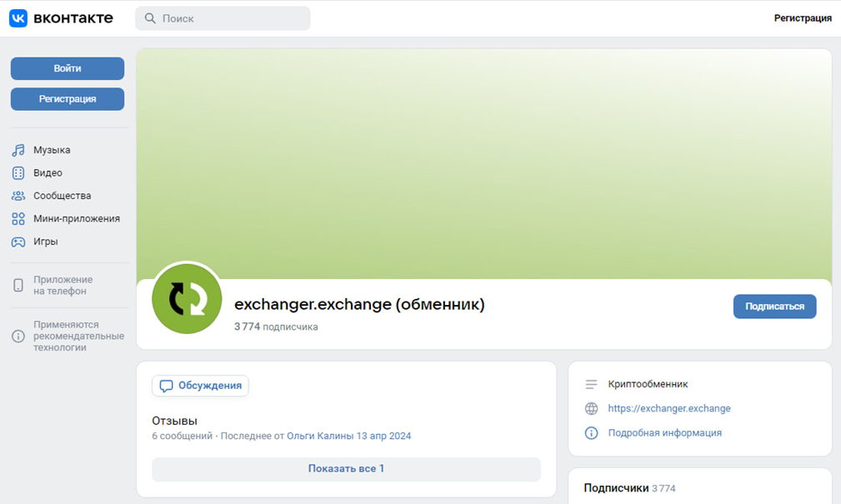Click Показать все 1 button
Image resolution: width=841 pixels, height=504 pixels.
coord(346,469)
